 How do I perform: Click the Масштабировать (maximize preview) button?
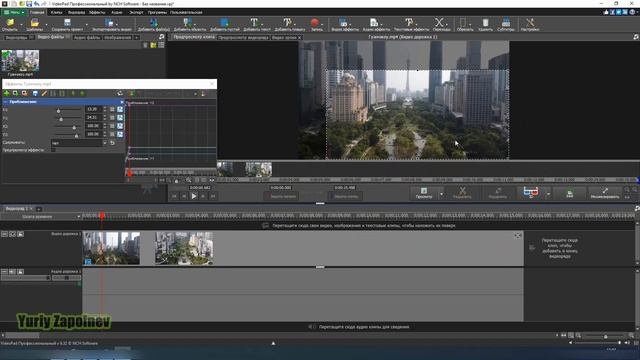(x=605, y=193)
